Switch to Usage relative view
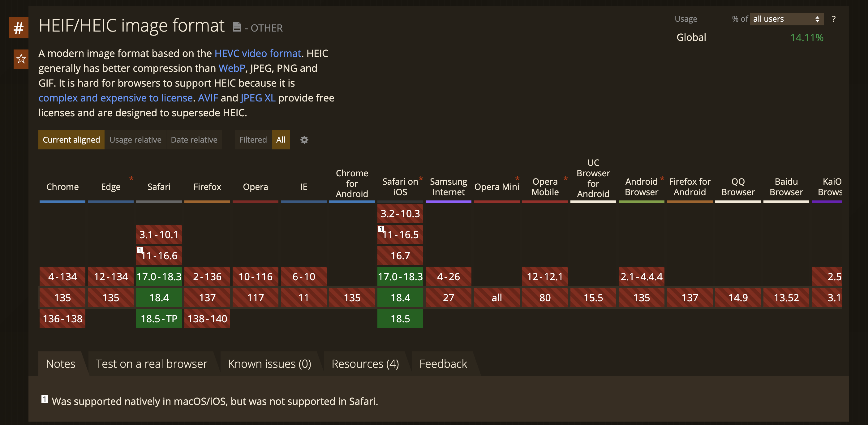This screenshot has height=425, width=868. coord(135,140)
